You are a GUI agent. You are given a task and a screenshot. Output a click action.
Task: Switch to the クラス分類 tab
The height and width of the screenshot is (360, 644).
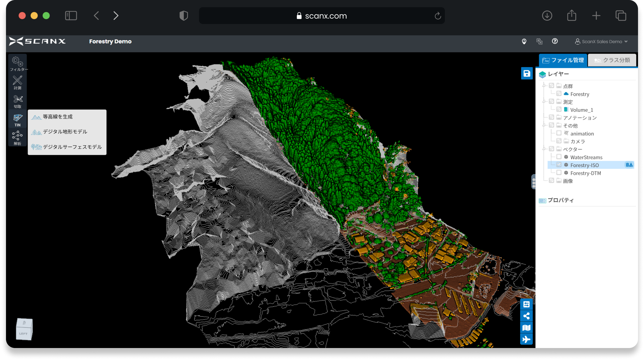(612, 60)
